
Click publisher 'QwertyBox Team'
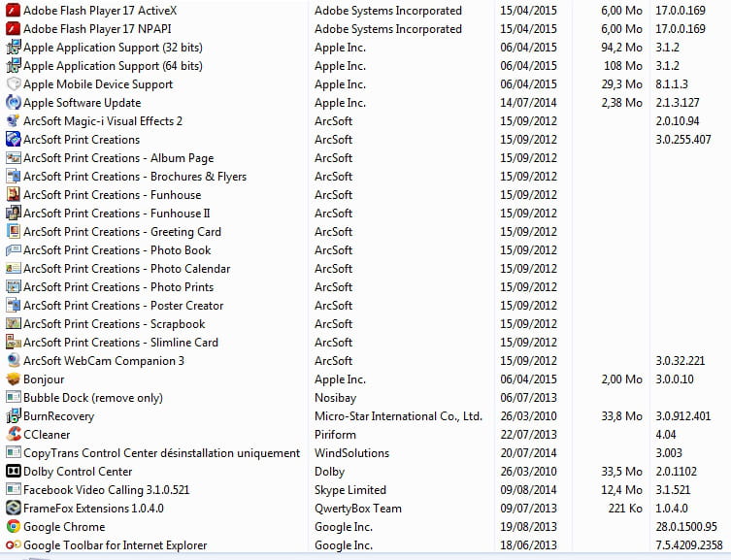[358, 509]
